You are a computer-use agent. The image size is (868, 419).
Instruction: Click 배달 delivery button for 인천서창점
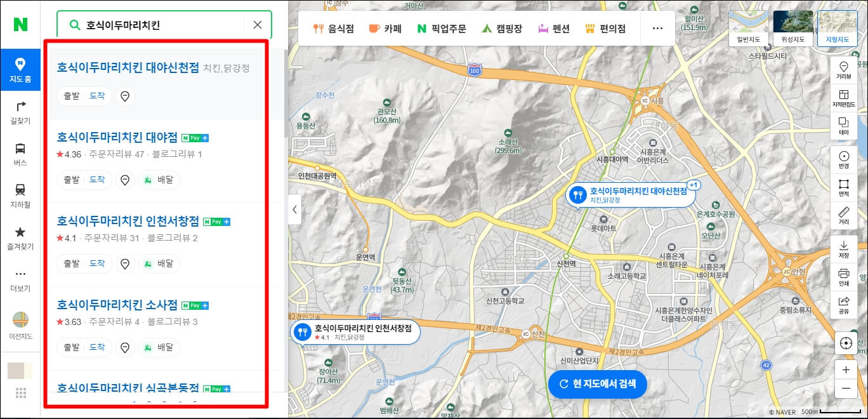[159, 263]
